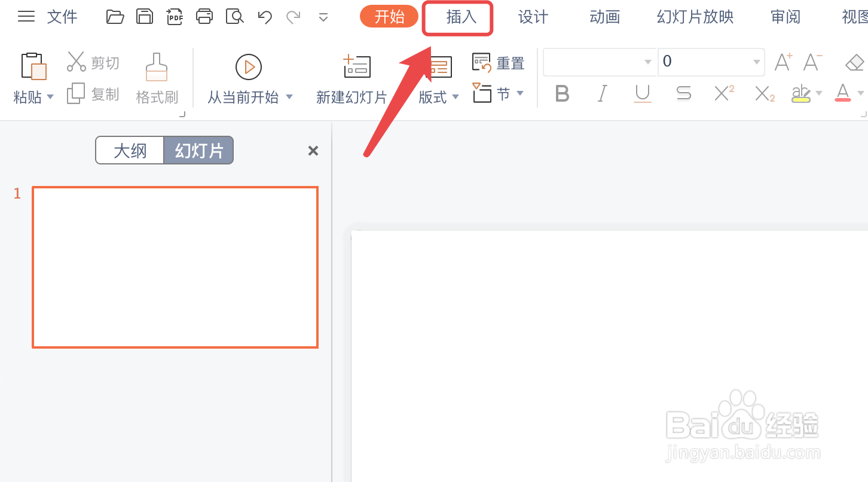Open the 动画 tab
Image resolution: width=868 pixels, height=482 pixels.
point(605,17)
